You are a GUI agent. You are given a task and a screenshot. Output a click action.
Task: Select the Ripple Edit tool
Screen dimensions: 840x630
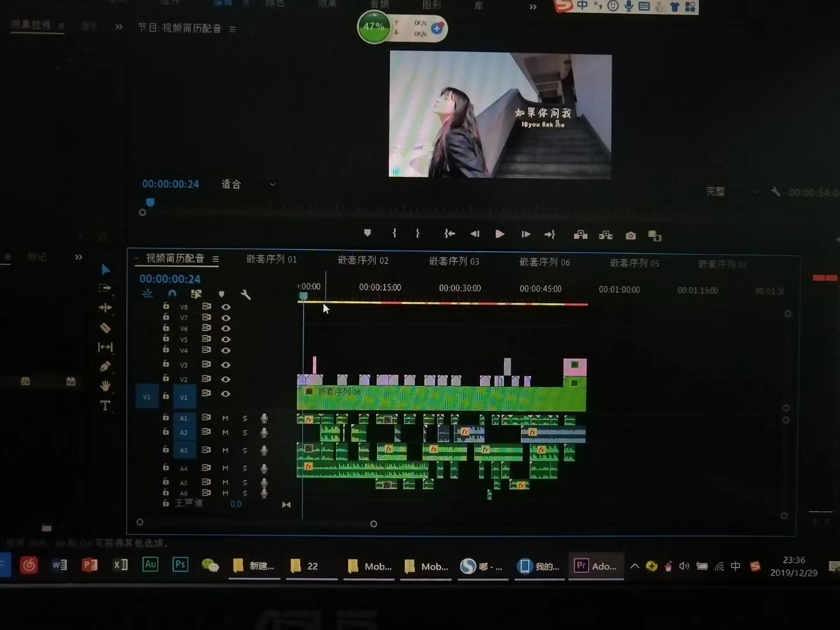(105, 307)
